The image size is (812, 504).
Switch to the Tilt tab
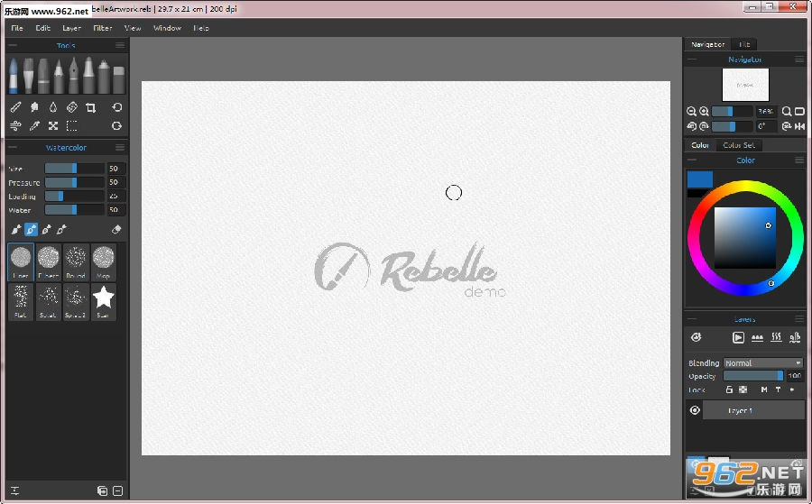(x=744, y=44)
